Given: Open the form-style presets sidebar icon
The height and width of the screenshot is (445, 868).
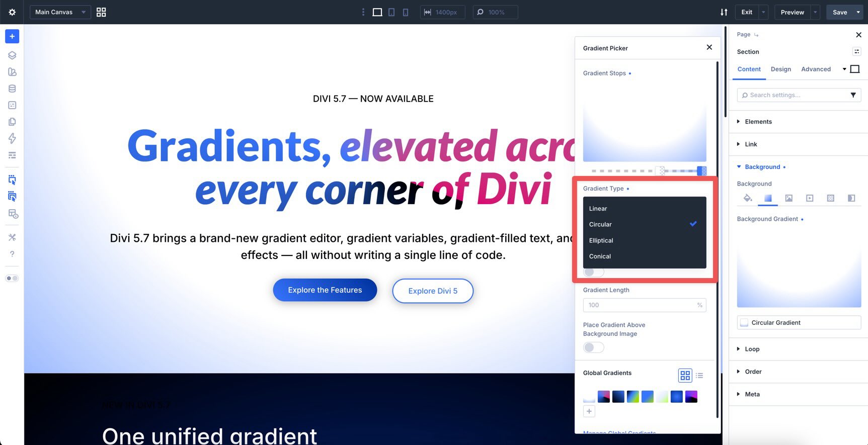Looking at the screenshot, I should [x=12, y=105].
